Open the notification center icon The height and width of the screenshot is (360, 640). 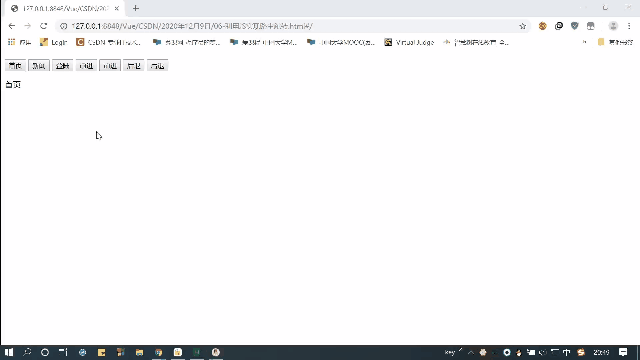pos(623,352)
